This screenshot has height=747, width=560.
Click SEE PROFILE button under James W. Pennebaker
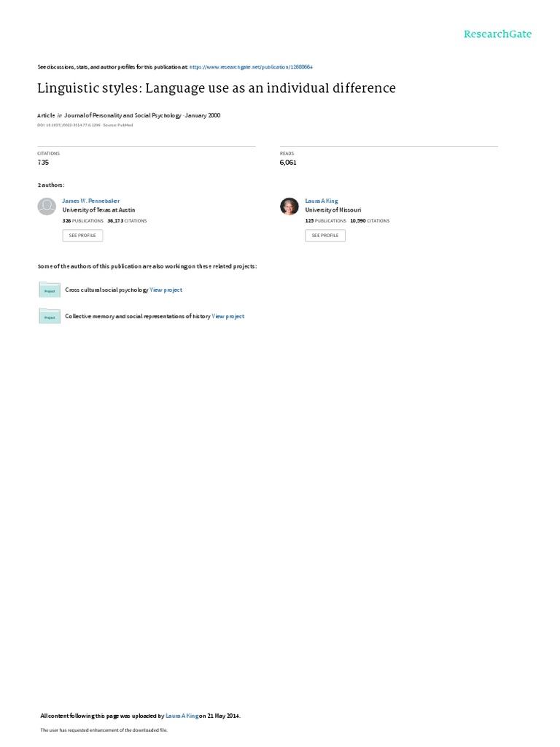point(82,236)
